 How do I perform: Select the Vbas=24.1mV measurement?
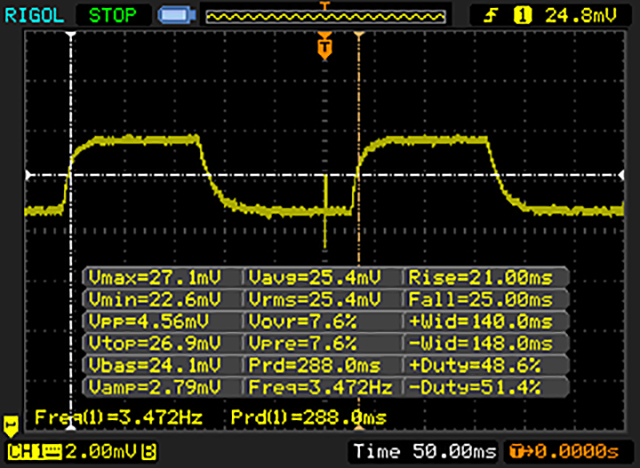click(154, 365)
